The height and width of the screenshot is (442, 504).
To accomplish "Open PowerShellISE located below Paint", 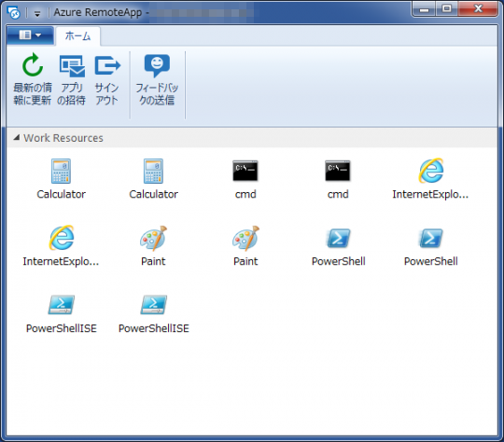I will [154, 313].
